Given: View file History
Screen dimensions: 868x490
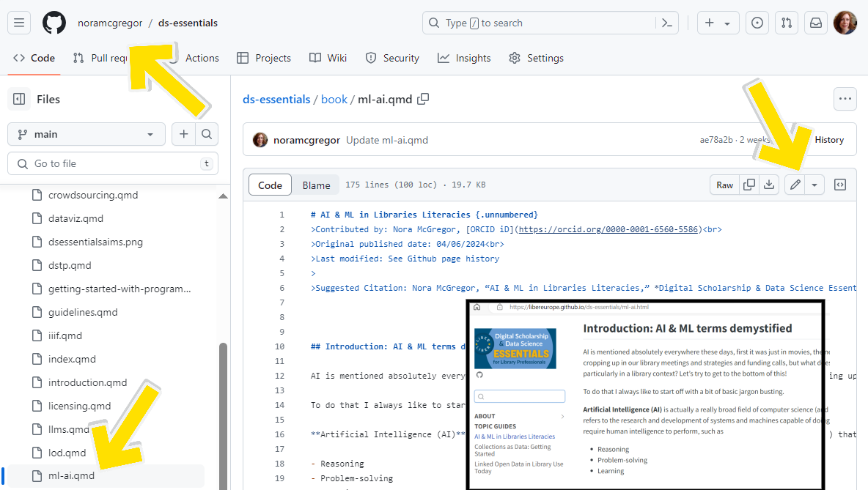Looking at the screenshot, I should (828, 140).
